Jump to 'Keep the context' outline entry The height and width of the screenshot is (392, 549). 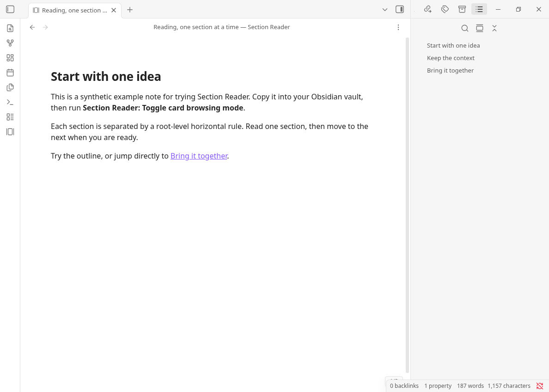tap(451, 58)
